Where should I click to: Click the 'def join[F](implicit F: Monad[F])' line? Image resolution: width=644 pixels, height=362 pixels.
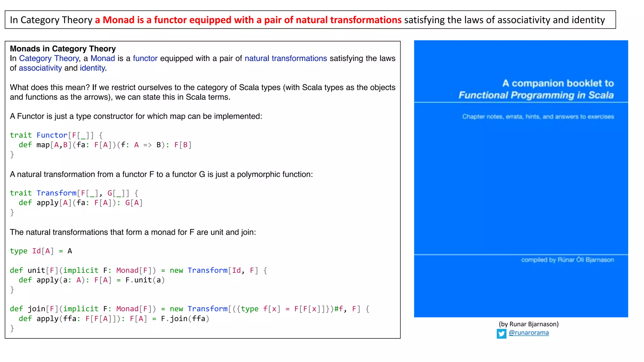point(190,309)
